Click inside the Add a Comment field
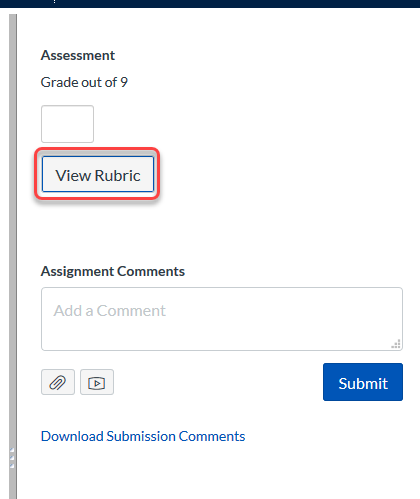 click(222, 319)
